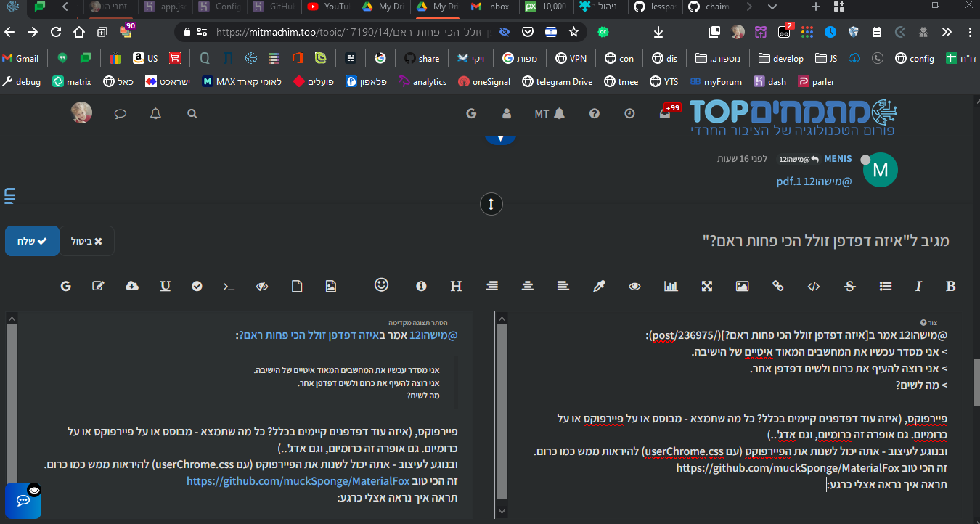980x524 pixels.
Task: Apply underline formatting in composer
Action: (x=165, y=286)
